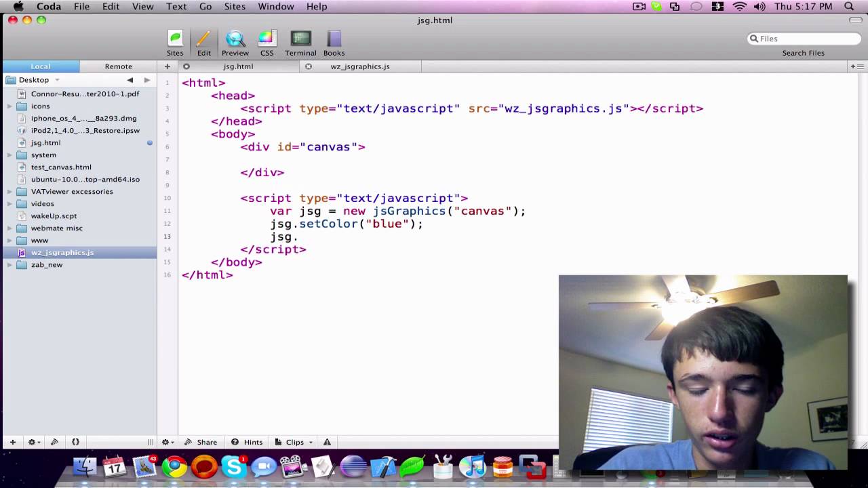Screen dimensions: 868x488
Task: Expand the system folder
Action: [x=10, y=155]
